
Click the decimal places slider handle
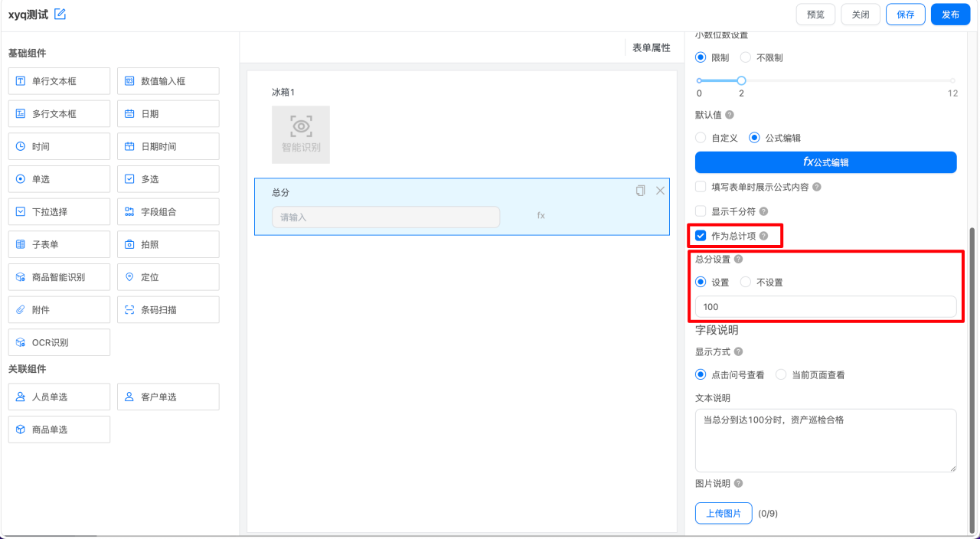(741, 80)
